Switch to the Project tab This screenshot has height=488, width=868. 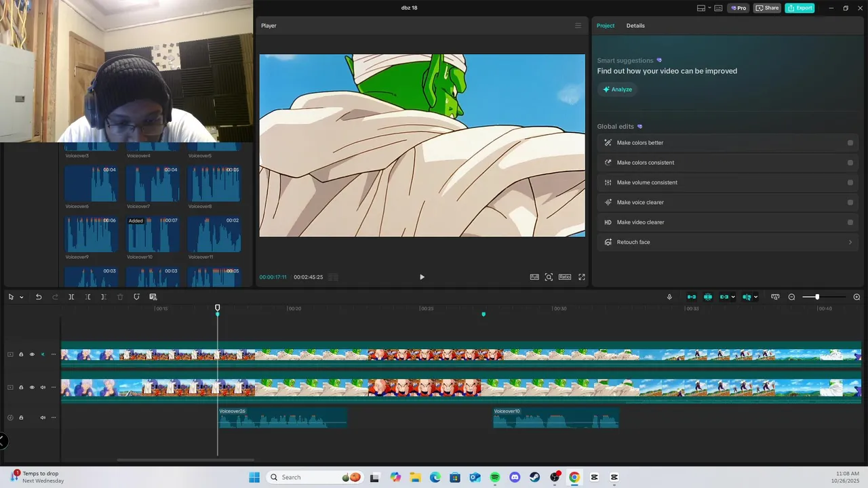pos(606,26)
